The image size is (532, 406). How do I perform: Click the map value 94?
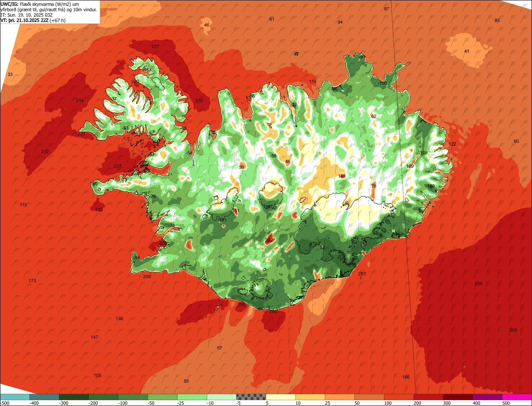340,22
